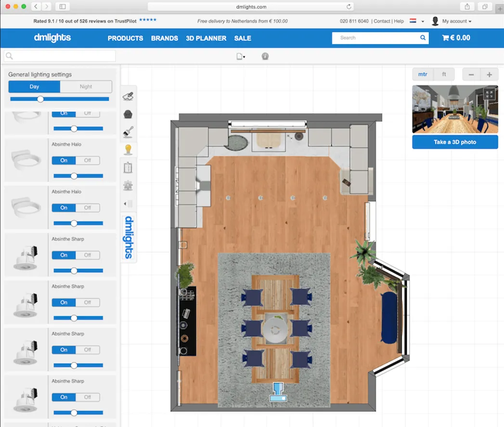Turn off the third Absinthe Sharp light
Viewport: 504px width, 427px height.
click(x=88, y=350)
